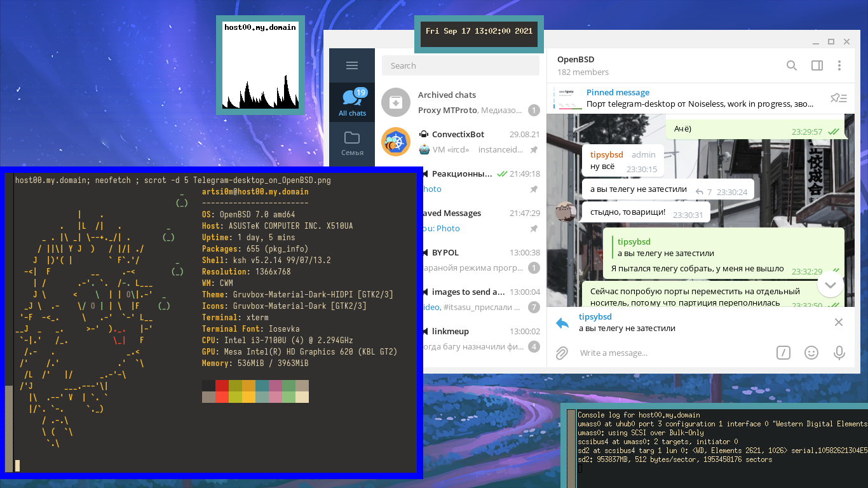The image size is (868, 488).
Task: Click unread badge on Archived chats row
Action: tap(534, 111)
